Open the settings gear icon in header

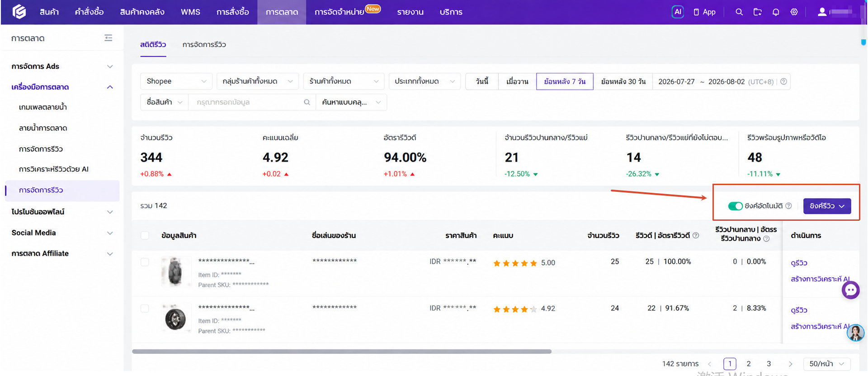[794, 12]
